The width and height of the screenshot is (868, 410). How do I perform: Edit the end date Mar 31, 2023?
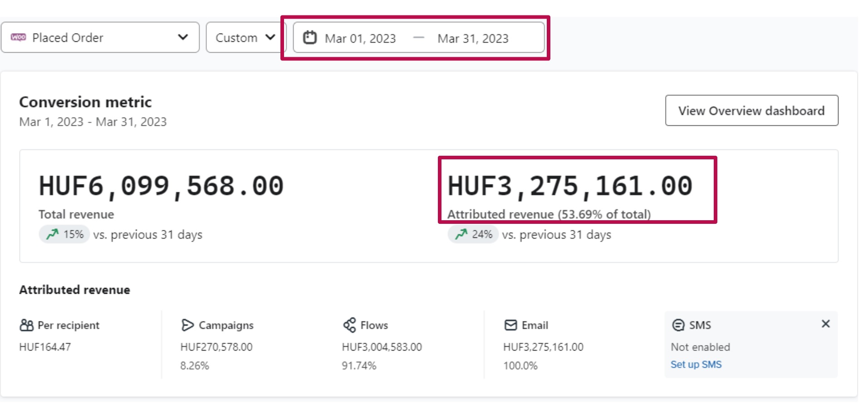[473, 39]
